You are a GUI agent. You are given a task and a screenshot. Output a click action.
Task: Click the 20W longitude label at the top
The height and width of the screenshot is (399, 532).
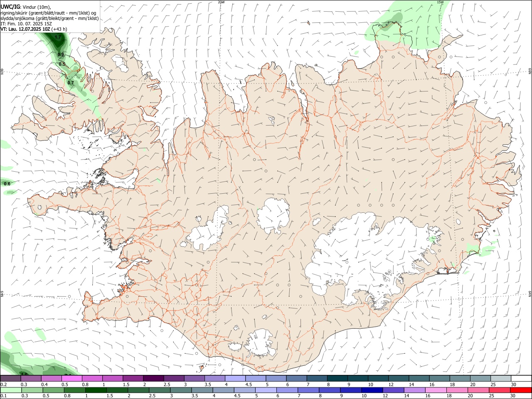tap(222, 2)
